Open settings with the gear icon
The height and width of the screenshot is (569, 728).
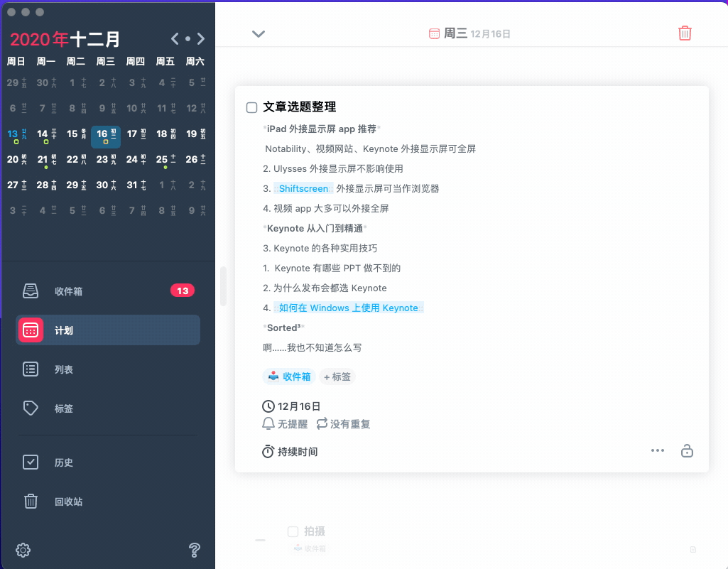pos(23,550)
